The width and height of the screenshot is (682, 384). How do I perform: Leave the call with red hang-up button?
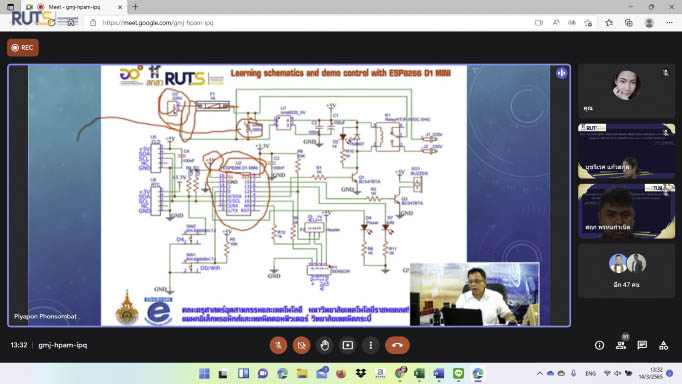point(397,345)
